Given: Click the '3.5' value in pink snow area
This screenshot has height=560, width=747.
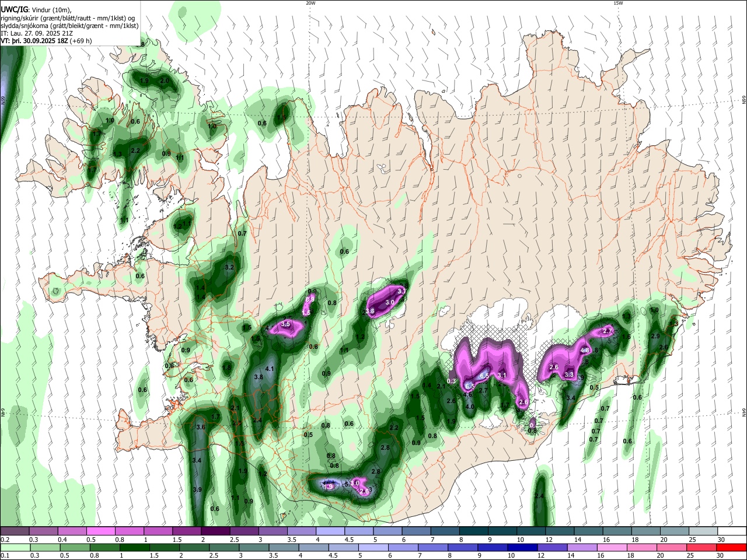Looking at the screenshot, I should (286, 324).
